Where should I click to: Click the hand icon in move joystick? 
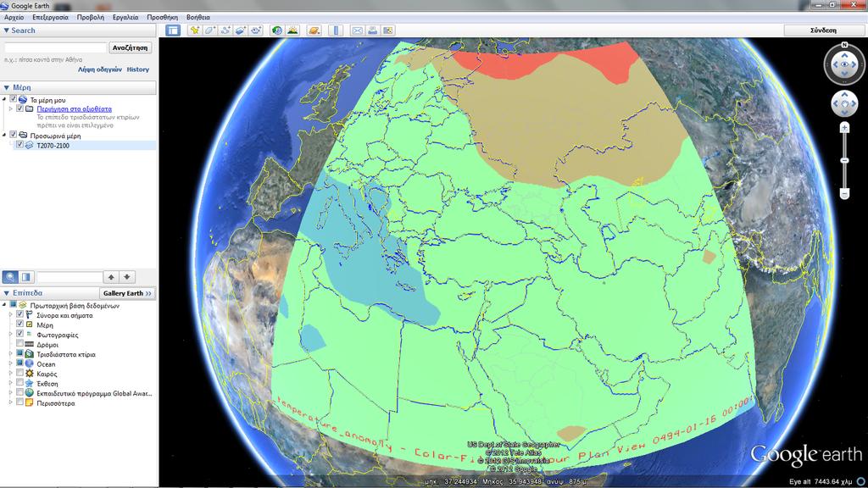pos(845,104)
